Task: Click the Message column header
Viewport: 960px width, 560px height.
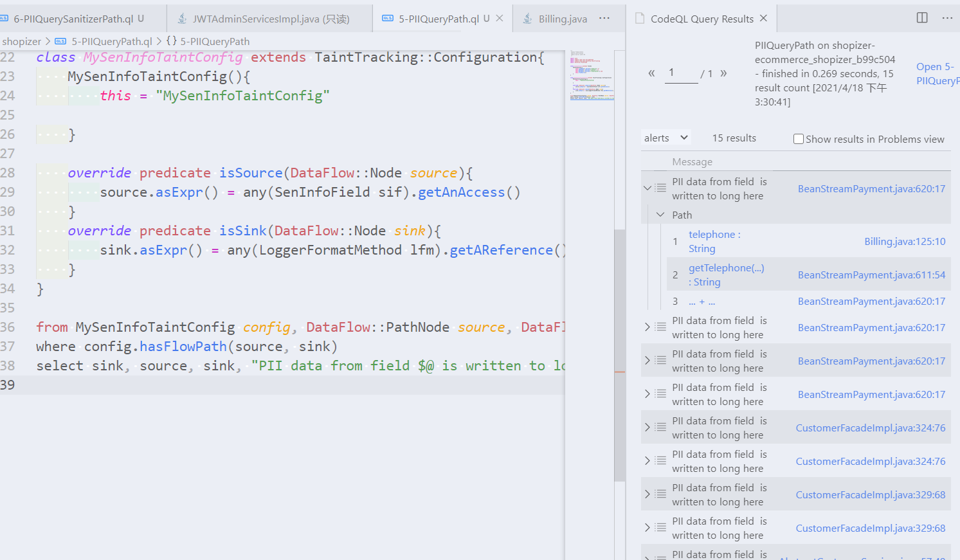Action: [x=692, y=162]
